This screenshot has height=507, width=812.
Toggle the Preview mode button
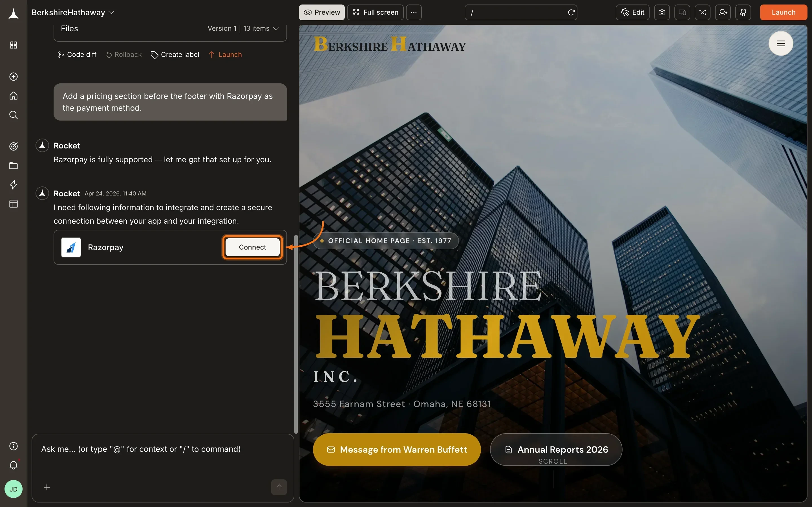coord(321,12)
